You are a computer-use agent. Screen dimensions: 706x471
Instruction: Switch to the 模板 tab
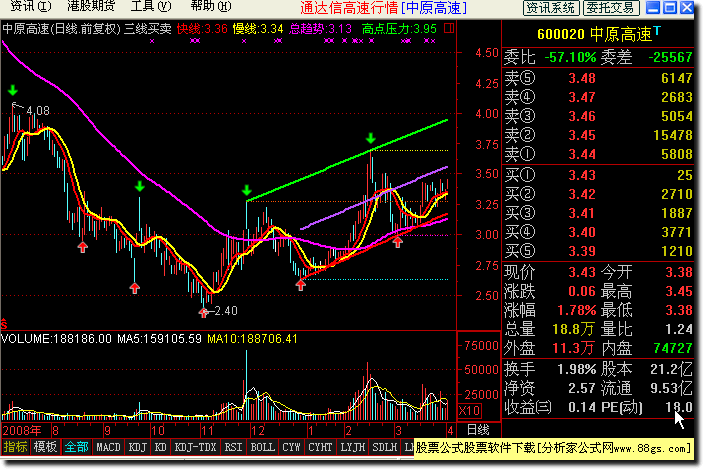click(x=45, y=447)
